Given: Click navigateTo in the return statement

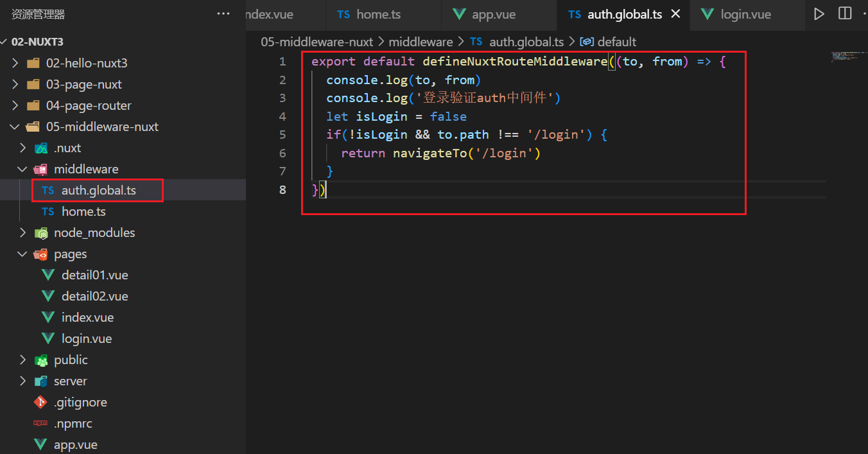Looking at the screenshot, I should point(430,153).
